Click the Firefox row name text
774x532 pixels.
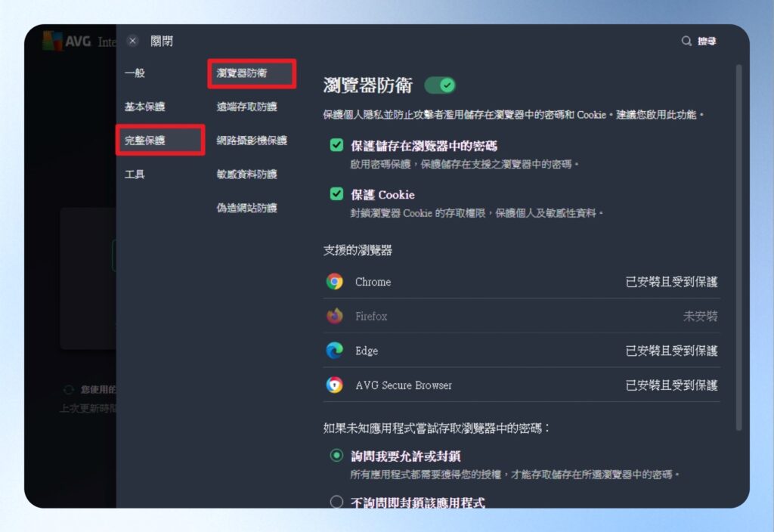[x=371, y=317]
